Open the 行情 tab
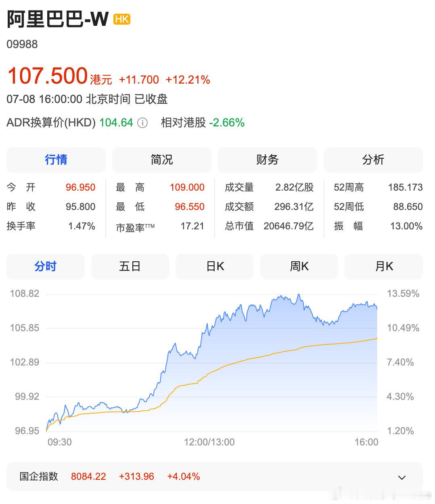The image size is (435, 504). point(56,160)
